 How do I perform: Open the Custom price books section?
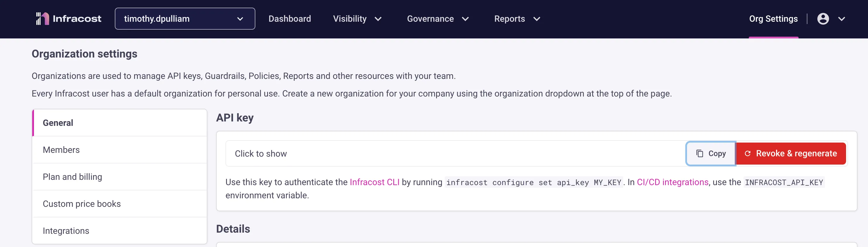[81, 204]
